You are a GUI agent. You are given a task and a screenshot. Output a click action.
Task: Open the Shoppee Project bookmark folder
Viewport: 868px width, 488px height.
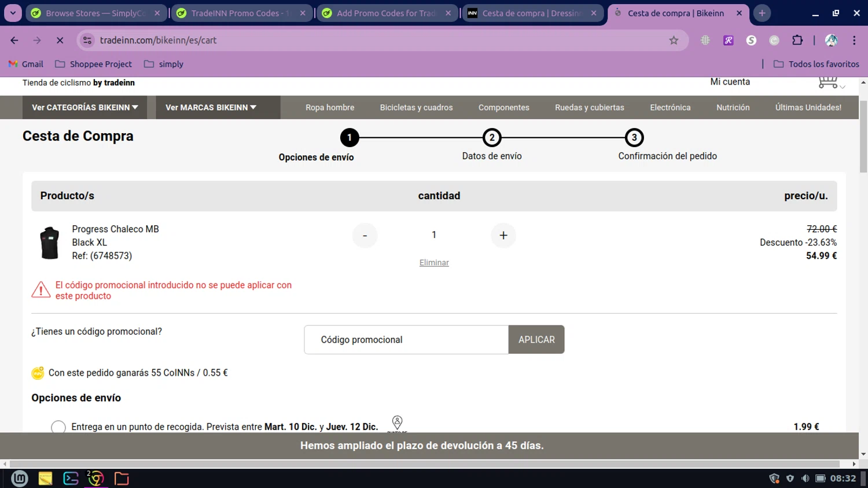(93, 64)
